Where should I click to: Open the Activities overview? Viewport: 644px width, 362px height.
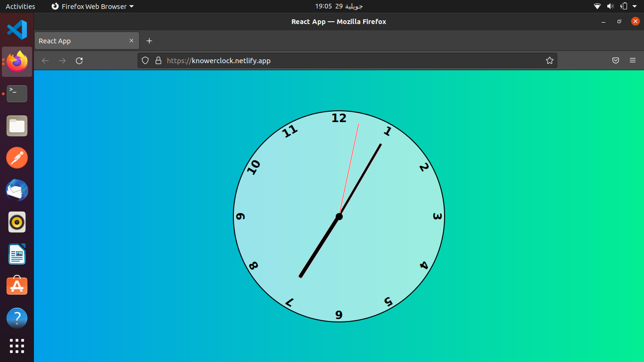click(x=20, y=6)
